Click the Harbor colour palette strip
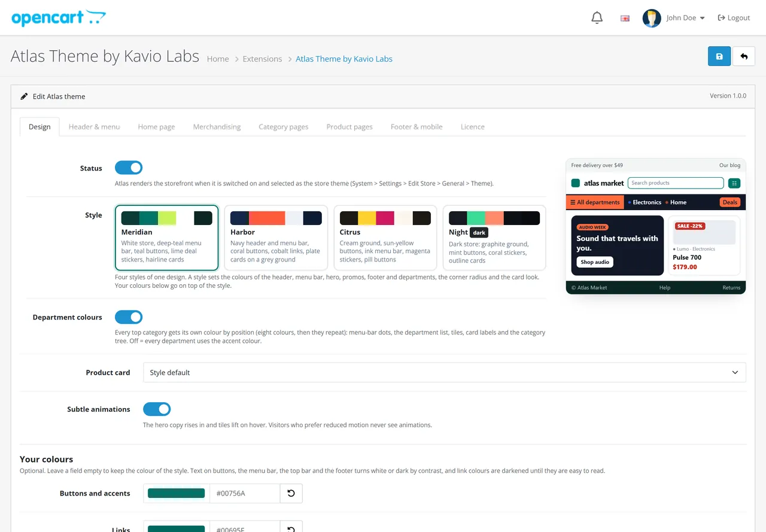 [x=276, y=218]
